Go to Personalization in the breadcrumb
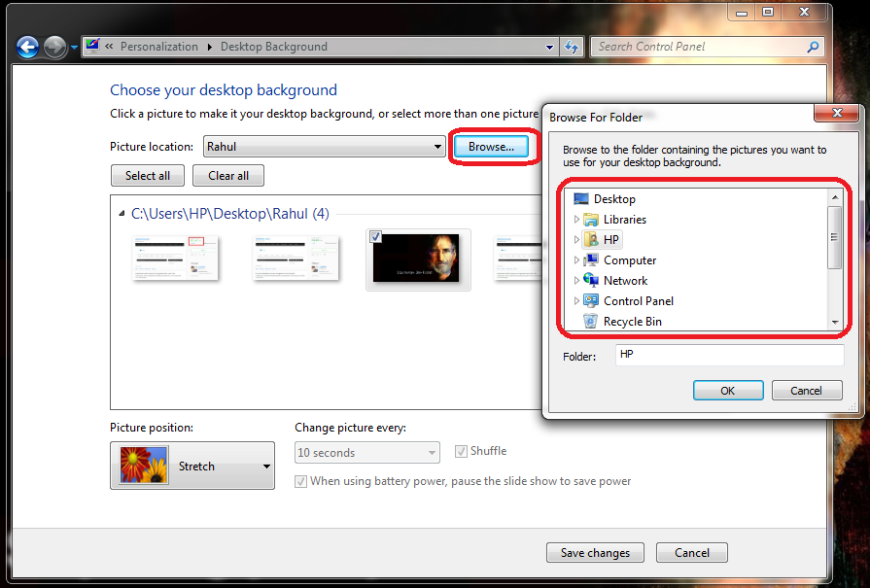The image size is (870, 588). click(x=158, y=47)
